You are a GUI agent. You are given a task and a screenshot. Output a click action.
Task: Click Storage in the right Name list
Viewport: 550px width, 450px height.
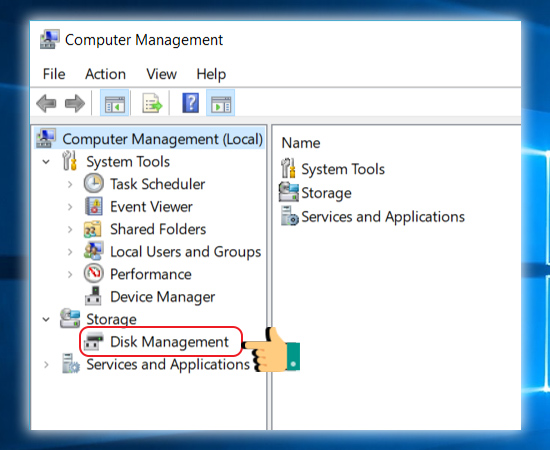pyautogui.click(x=326, y=193)
